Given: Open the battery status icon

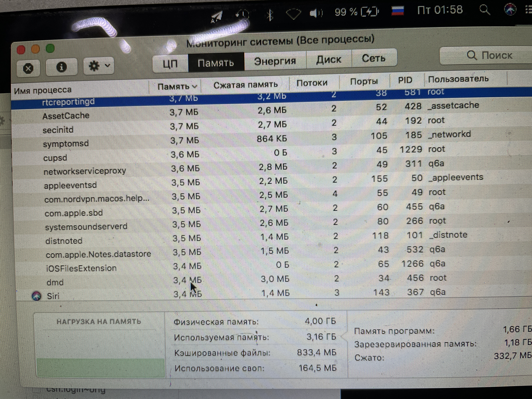Looking at the screenshot, I should click(x=370, y=11).
